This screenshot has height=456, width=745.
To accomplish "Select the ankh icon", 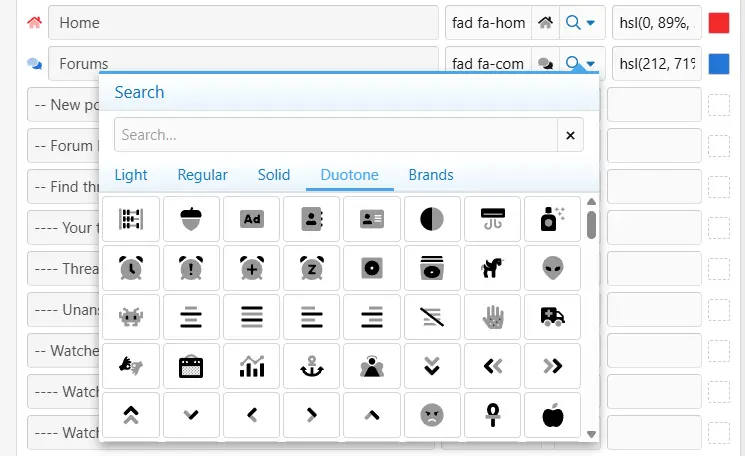I will click(492, 415).
